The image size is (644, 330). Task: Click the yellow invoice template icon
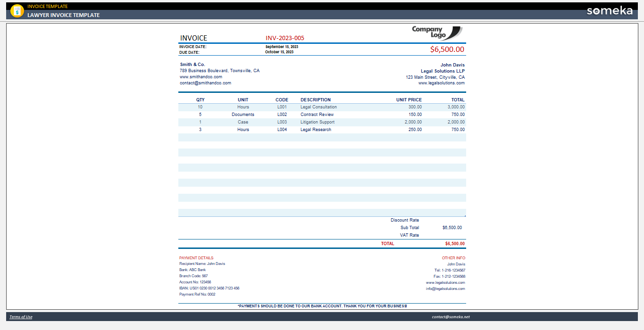(x=17, y=11)
